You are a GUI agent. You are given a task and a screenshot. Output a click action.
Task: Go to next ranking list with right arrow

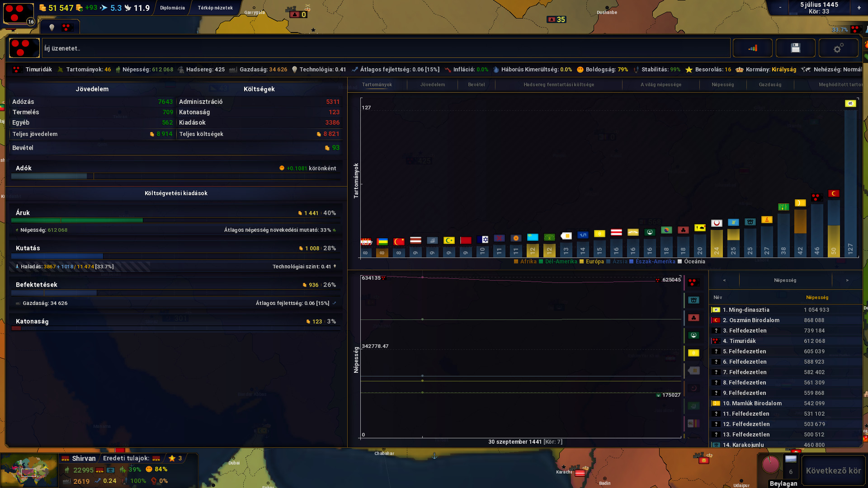[847, 280]
